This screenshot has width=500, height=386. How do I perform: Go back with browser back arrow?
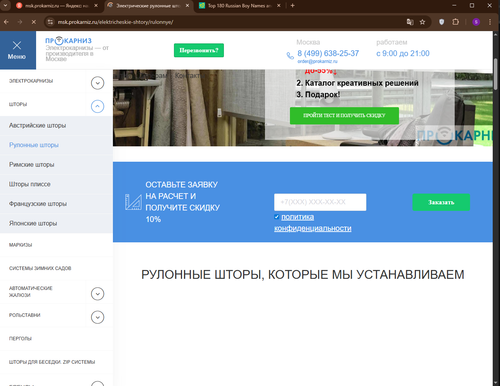pos(6,22)
